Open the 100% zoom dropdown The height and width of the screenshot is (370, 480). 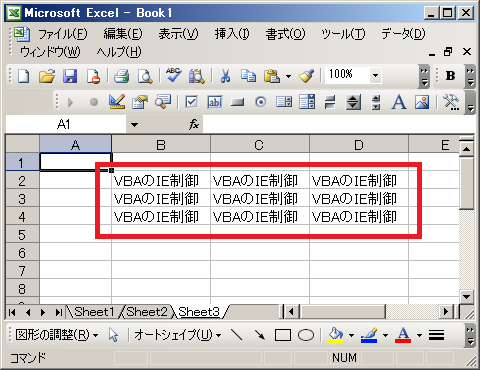coord(375,76)
